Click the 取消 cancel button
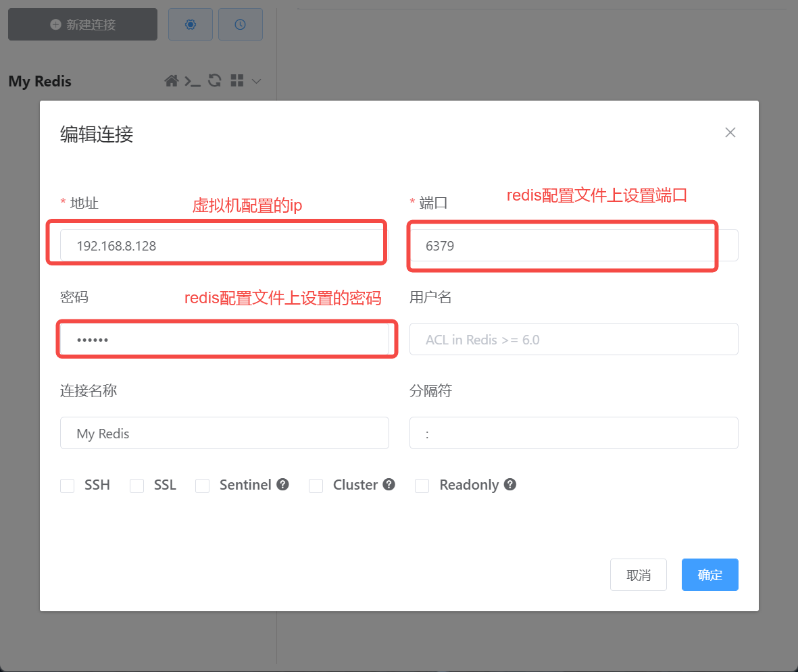 tap(638, 575)
